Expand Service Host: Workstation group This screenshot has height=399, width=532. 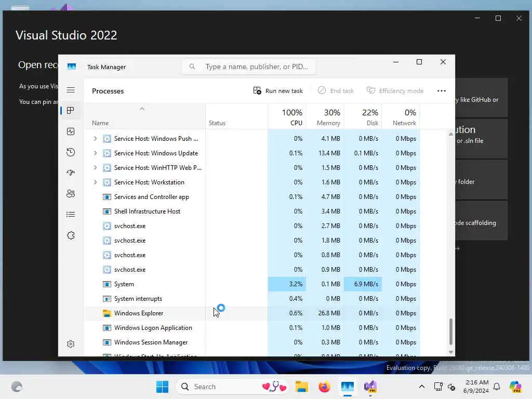click(x=96, y=182)
